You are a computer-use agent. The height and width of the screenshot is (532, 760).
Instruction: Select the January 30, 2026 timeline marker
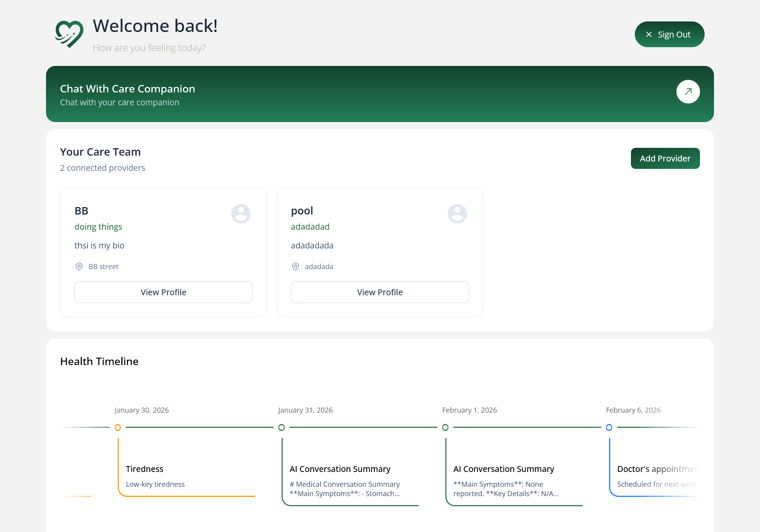pos(118,427)
